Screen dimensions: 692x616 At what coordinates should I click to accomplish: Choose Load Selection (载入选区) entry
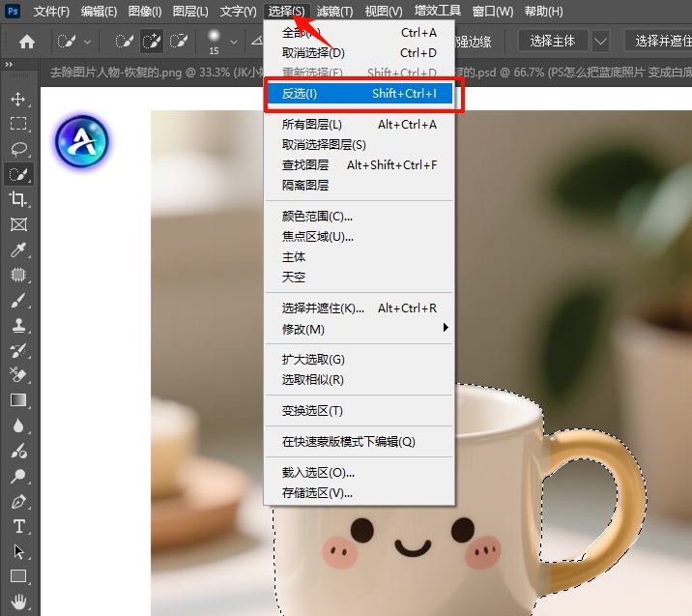tap(360, 473)
